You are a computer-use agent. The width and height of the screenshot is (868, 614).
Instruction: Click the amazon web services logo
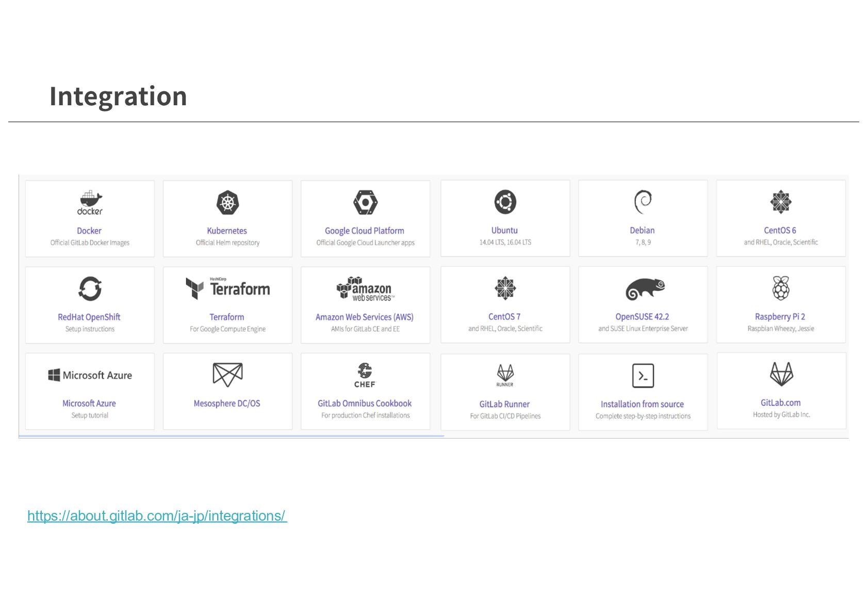[x=365, y=289]
